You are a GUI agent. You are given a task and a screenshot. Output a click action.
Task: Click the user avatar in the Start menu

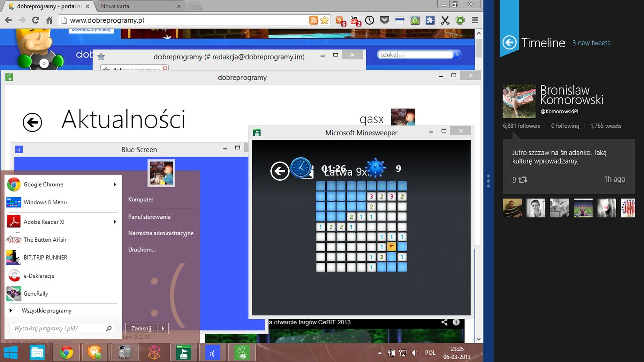coord(162,173)
